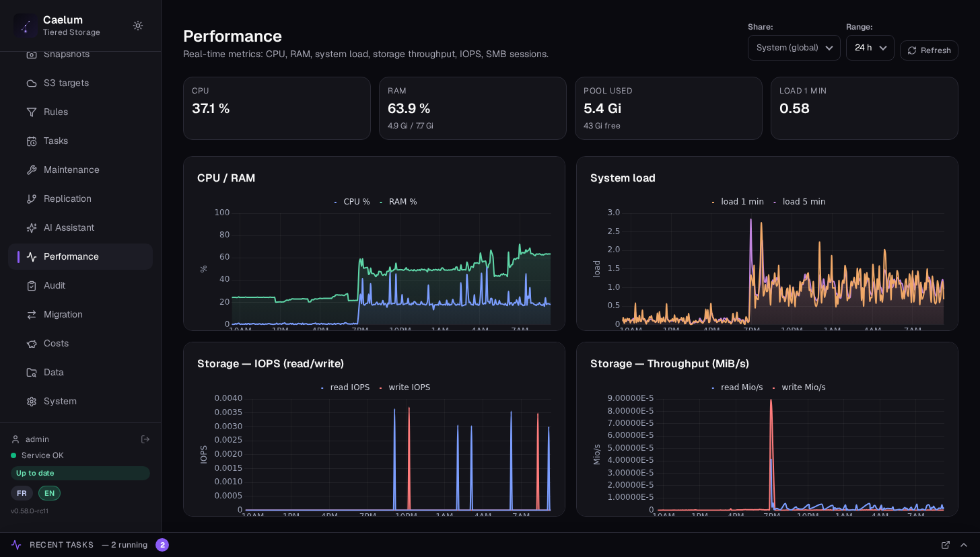Click the System load chart title
This screenshot has width=980, height=557.
click(623, 178)
